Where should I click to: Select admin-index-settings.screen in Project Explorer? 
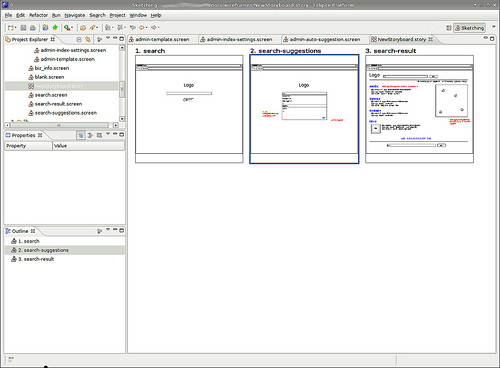[x=70, y=50]
